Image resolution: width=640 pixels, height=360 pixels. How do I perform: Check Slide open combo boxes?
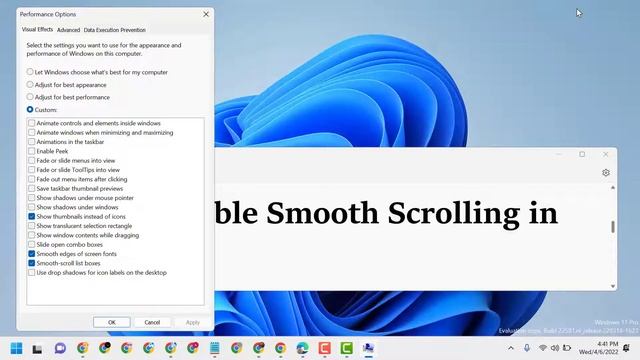(x=31, y=244)
